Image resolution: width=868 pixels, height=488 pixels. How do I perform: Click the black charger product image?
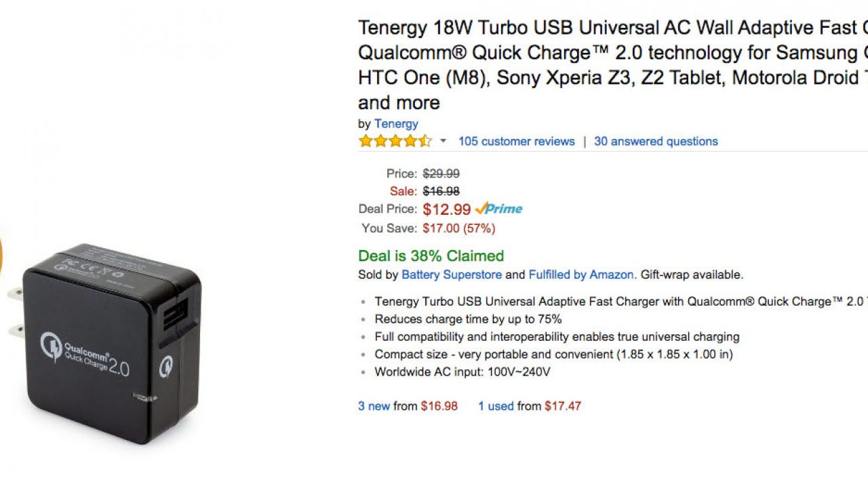coord(108,346)
